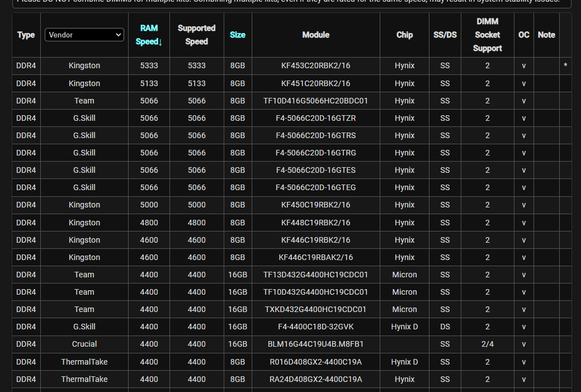Click the Note column header

546,35
